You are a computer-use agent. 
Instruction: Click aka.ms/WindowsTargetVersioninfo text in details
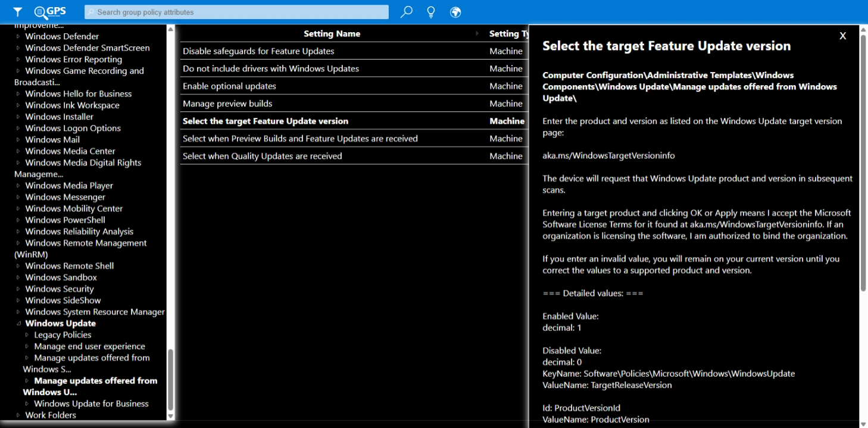click(x=608, y=155)
